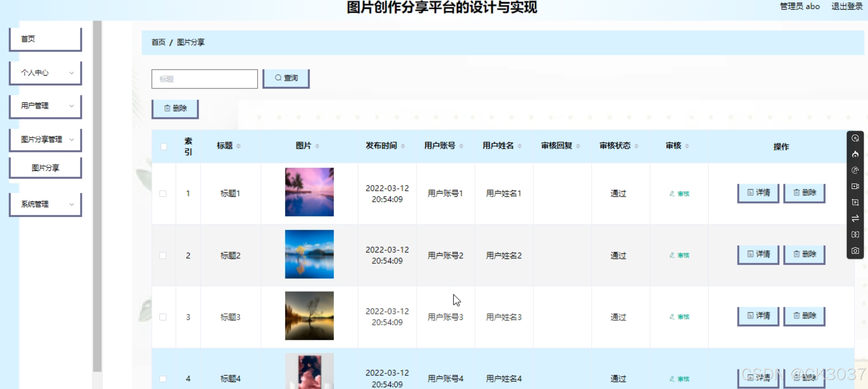Viewport: 868px width, 389px height.
Task: Click the 用户姓名2 cell
Action: (503, 256)
